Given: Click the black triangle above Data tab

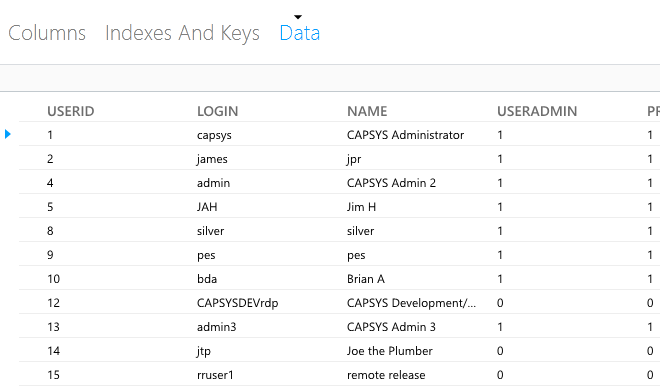Looking at the screenshot, I should pos(298,17).
